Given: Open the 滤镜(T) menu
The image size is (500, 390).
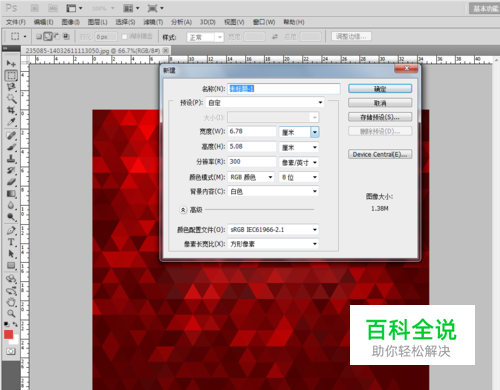Looking at the screenshot, I should [153, 22].
